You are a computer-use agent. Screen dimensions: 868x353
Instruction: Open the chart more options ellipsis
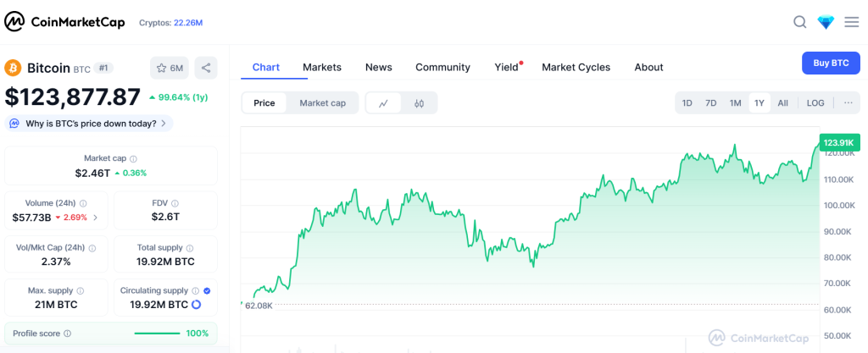tap(848, 103)
